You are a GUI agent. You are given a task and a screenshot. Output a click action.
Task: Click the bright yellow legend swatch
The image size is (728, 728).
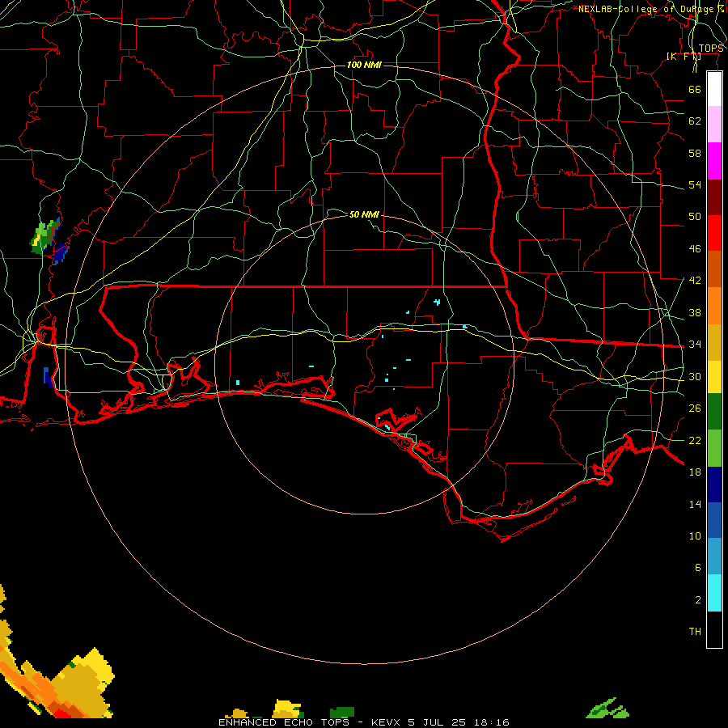pyautogui.click(x=714, y=376)
